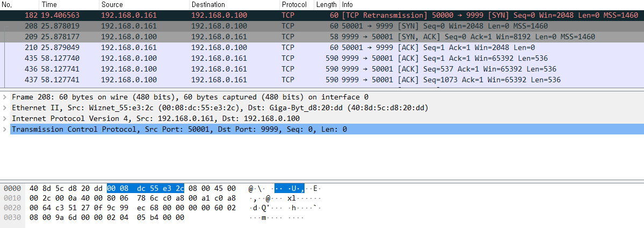The image size is (644, 228).
Task: Click highlighted hex bytes 00 08 dc 55 e3 2c
Action: tap(146, 189)
